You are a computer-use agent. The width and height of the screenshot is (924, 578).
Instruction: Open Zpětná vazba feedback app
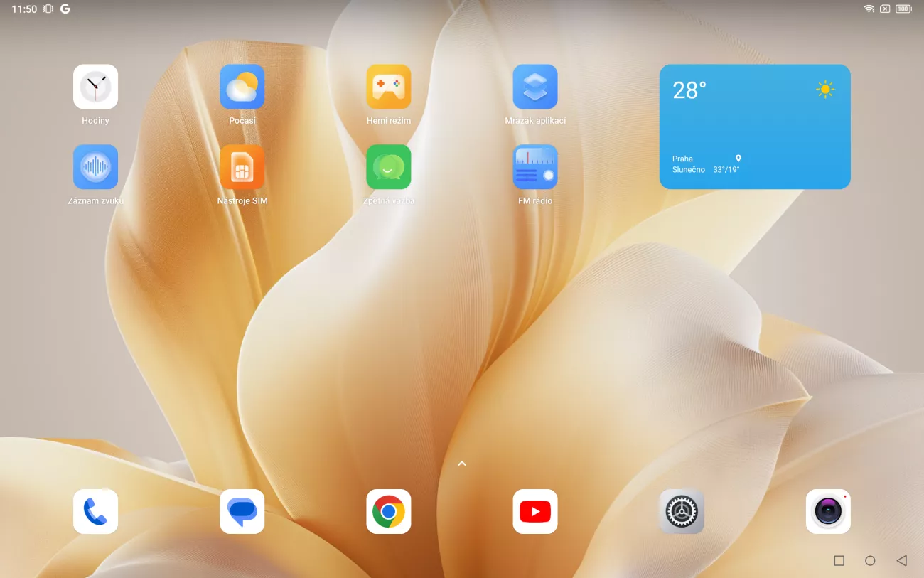point(388,167)
